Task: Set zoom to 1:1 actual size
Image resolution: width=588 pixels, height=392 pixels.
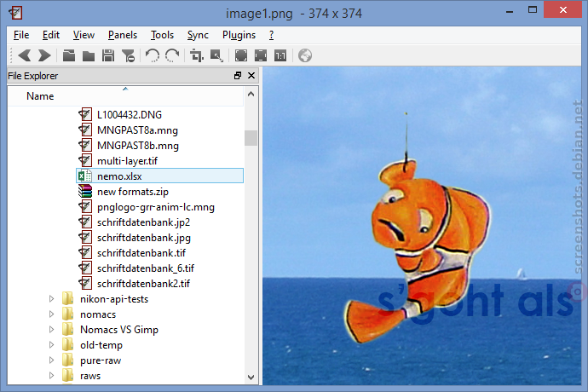Action: [280, 55]
